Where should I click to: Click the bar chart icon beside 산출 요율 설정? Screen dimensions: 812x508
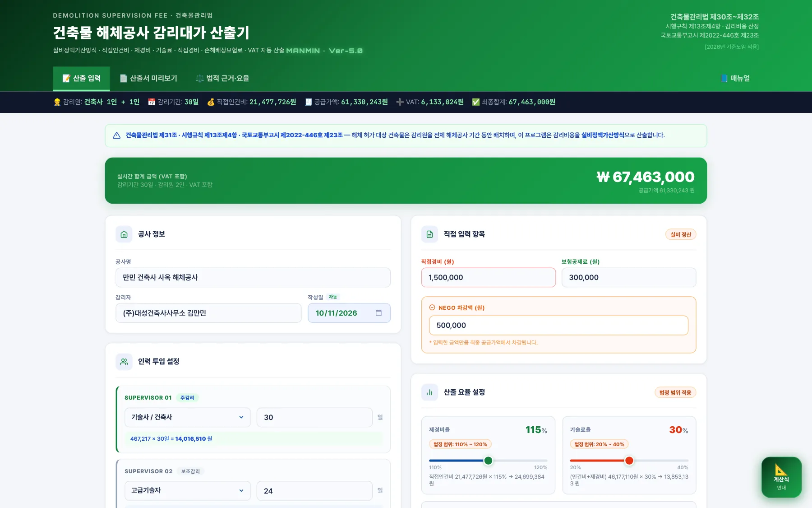click(429, 392)
